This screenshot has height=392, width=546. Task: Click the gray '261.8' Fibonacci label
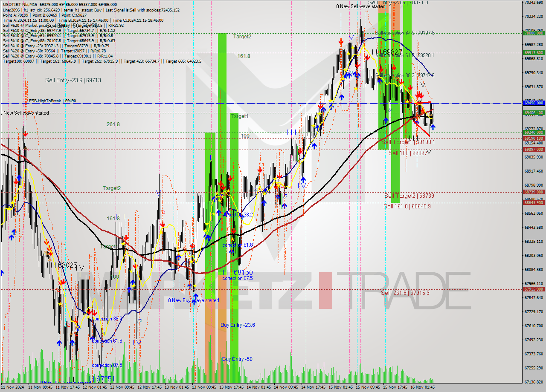tap(113, 124)
